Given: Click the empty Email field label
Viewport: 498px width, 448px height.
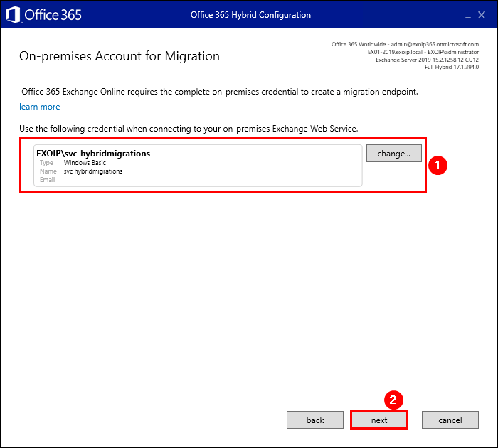Looking at the screenshot, I should coord(48,180).
